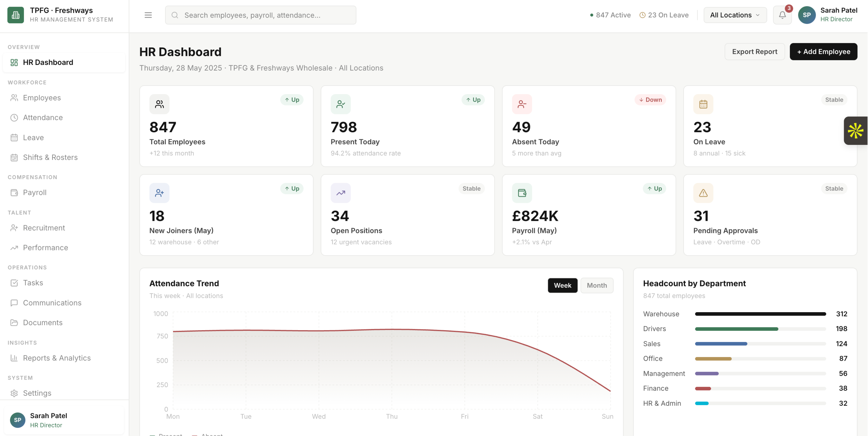Click the Management department label

(x=664, y=373)
